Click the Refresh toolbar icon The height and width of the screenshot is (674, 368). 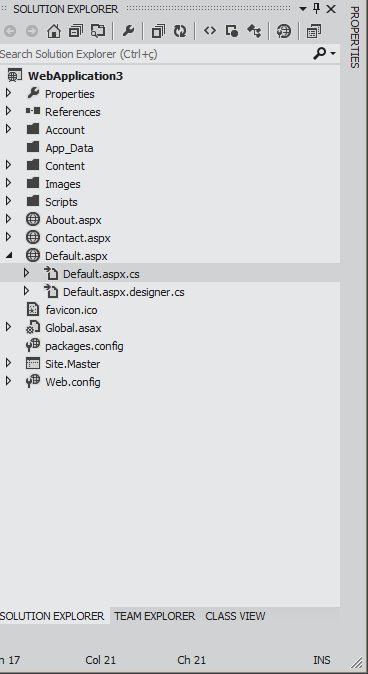click(180, 31)
